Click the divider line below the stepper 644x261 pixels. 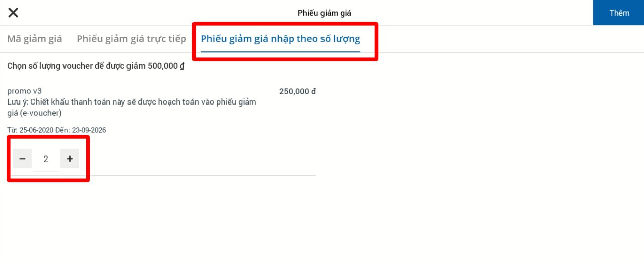(161, 175)
